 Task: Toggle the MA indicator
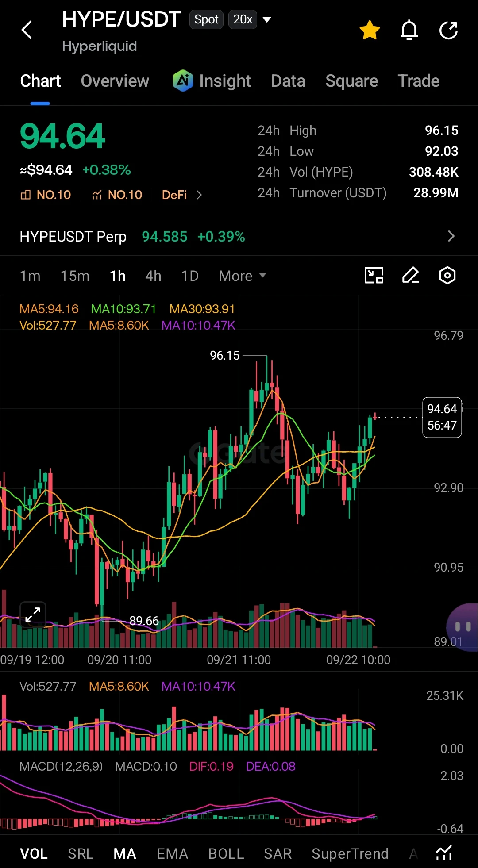click(125, 854)
